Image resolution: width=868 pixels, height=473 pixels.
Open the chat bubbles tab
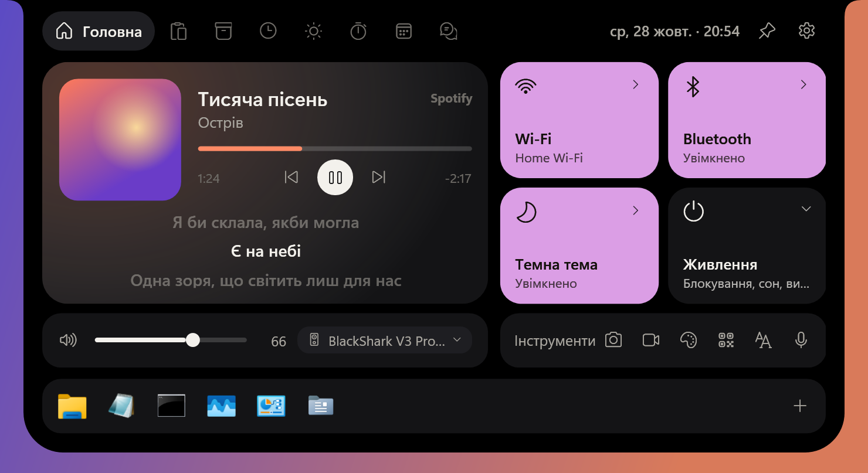[x=449, y=31]
